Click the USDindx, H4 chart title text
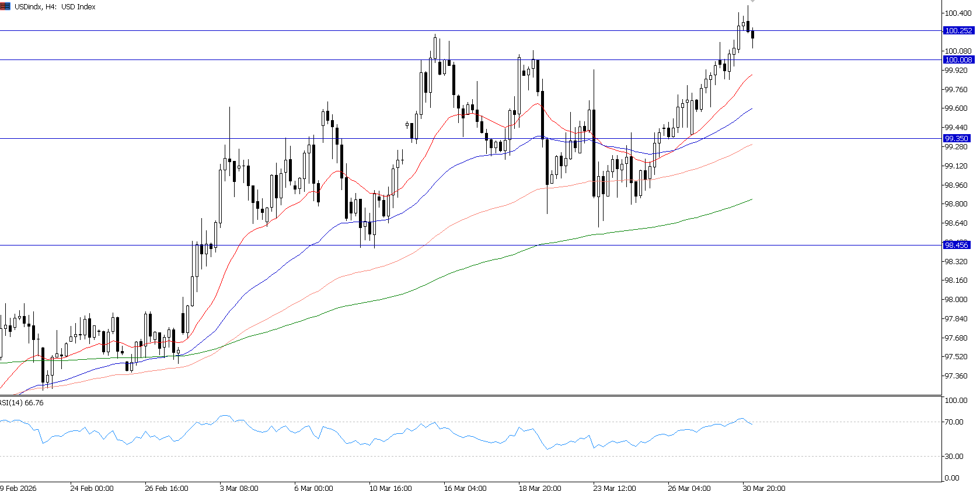The width and height of the screenshot is (980, 491). [x=55, y=7]
